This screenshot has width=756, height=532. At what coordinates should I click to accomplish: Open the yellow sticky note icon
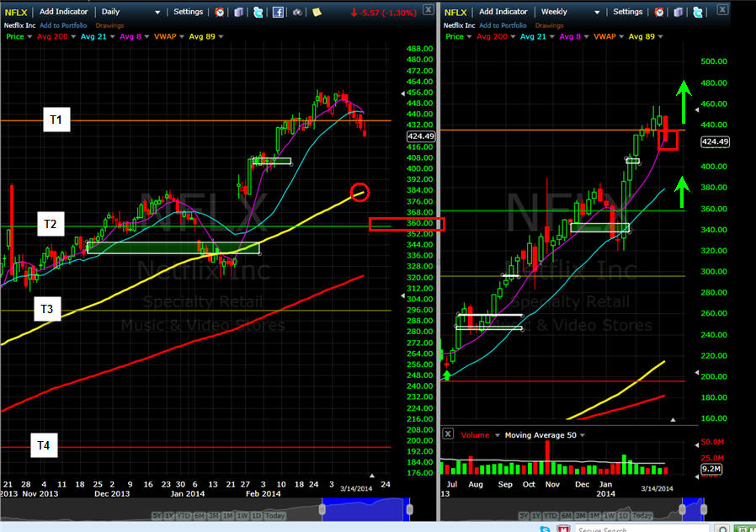point(317,12)
